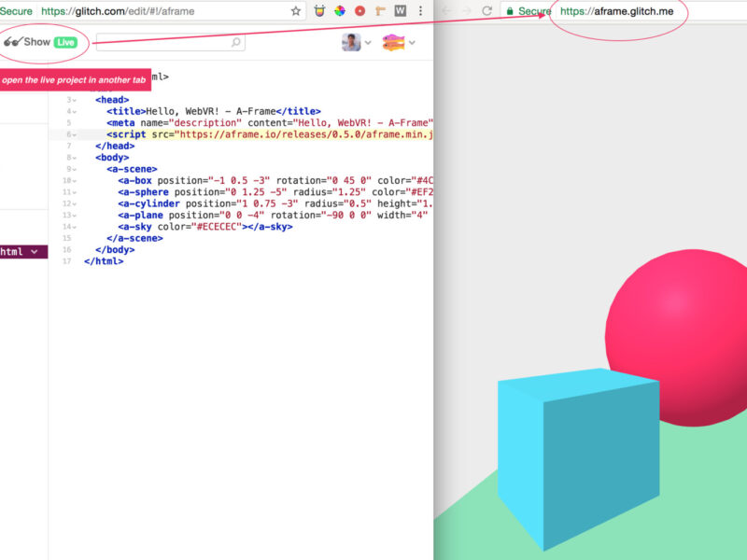Open the user avatar dropdown
This screenshot has height=560, width=747.
[368, 42]
